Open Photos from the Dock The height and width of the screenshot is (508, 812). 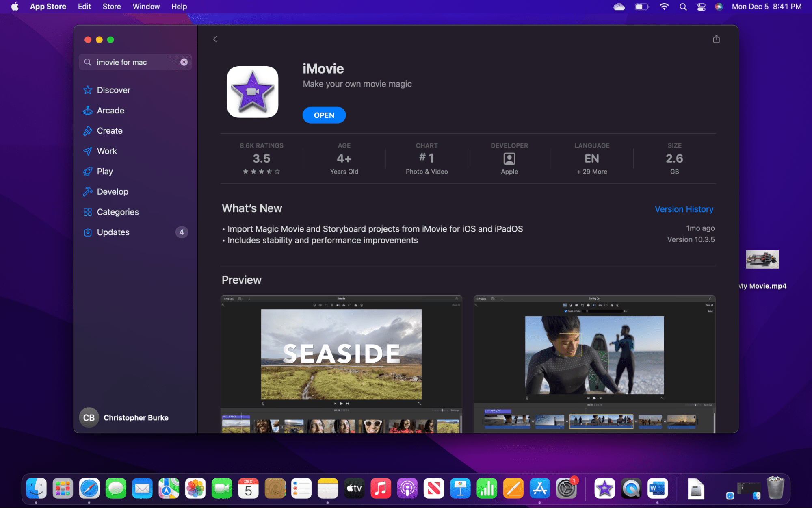click(195, 488)
